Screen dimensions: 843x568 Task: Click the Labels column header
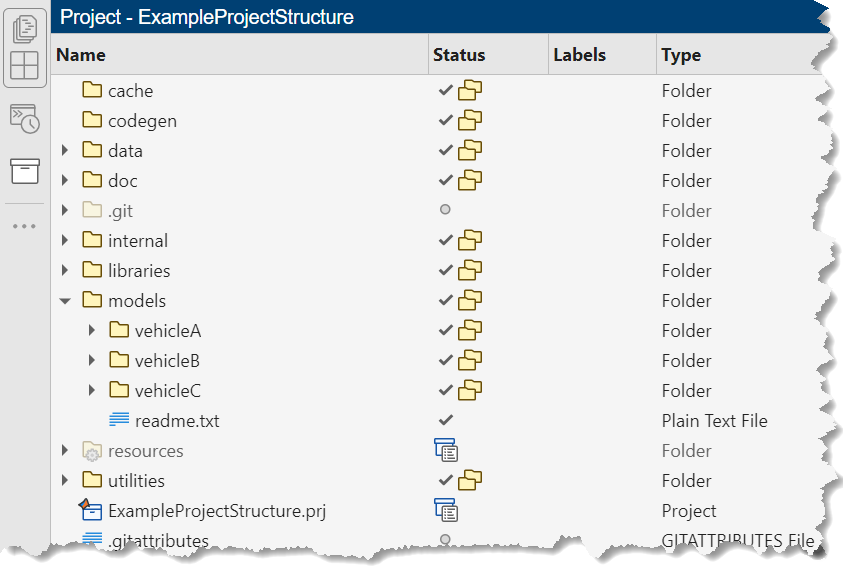pyautogui.click(x=579, y=56)
